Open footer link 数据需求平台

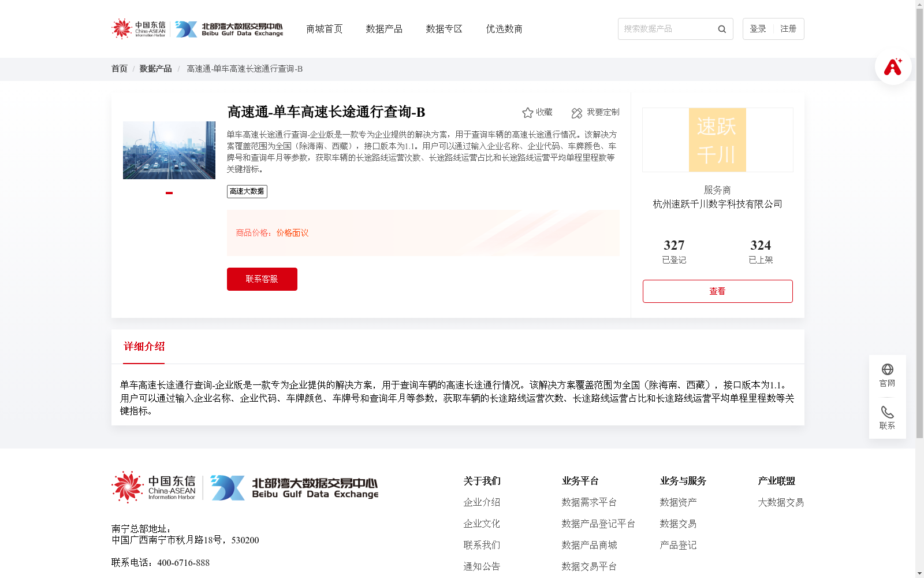coord(589,502)
